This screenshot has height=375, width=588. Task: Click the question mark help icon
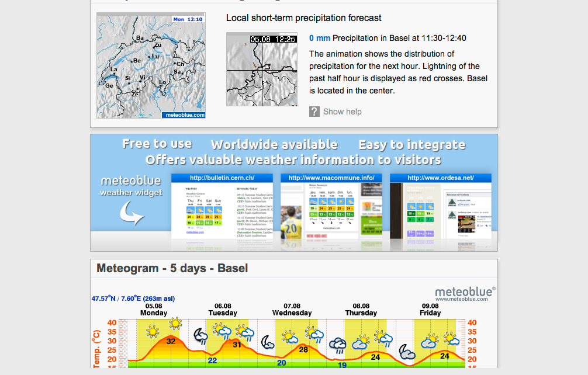click(313, 112)
